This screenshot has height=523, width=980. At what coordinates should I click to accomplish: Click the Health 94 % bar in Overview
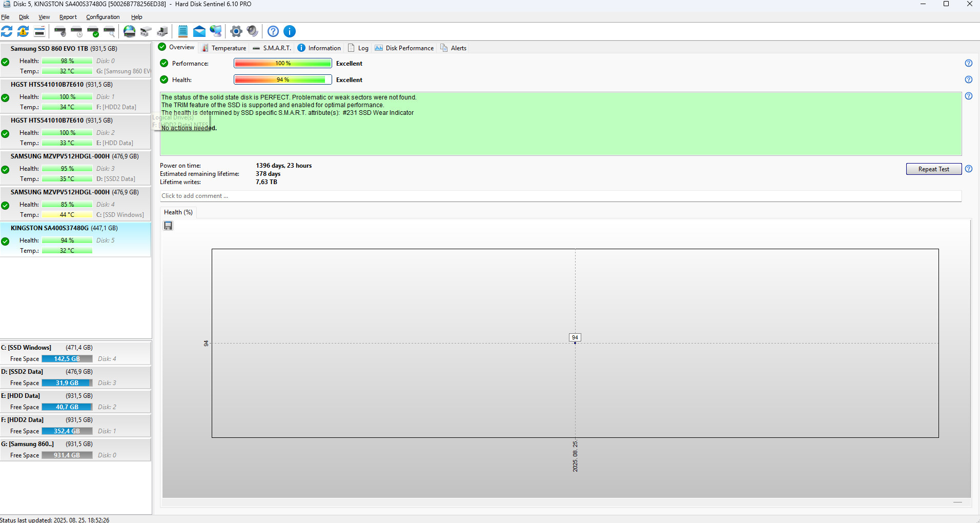(x=283, y=79)
